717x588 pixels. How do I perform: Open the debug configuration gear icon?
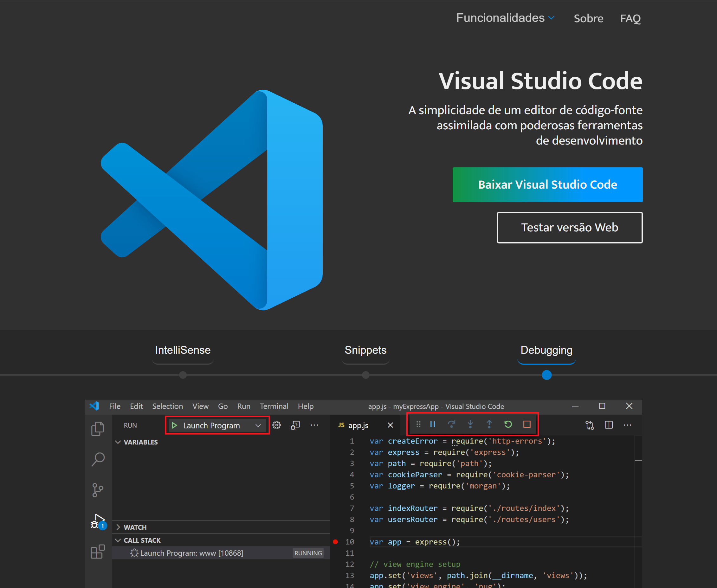click(277, 425)
